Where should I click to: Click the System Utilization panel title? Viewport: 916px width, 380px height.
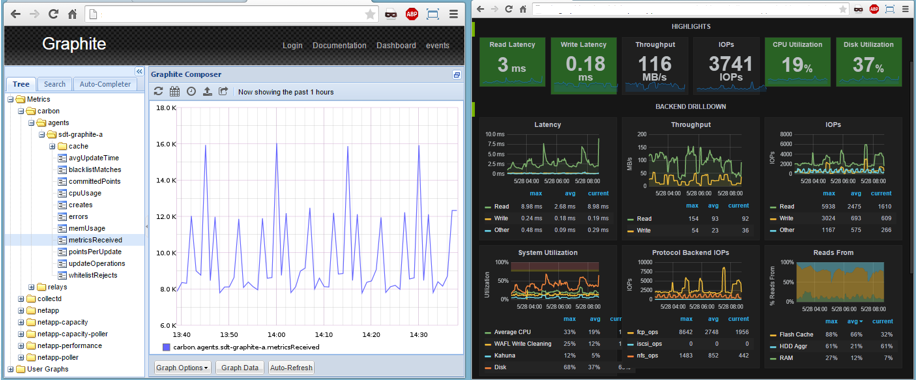(x=547, y=253)
